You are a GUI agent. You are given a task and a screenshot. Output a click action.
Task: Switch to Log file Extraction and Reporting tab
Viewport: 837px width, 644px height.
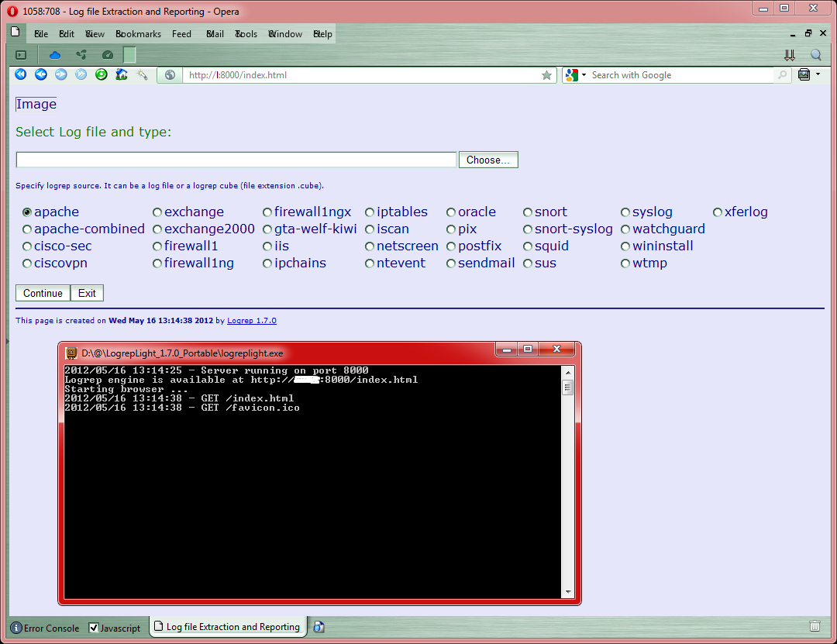[229, 627]
